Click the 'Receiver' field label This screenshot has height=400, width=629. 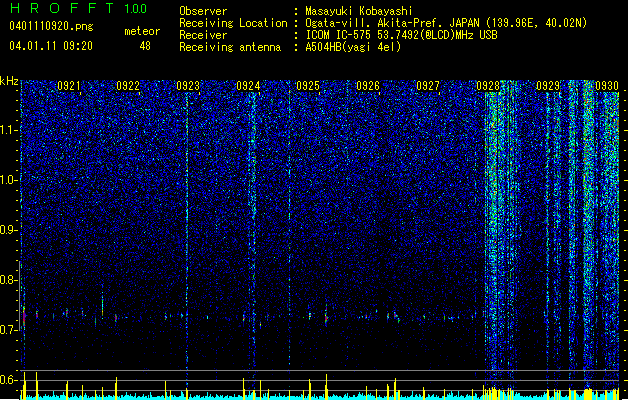click(x=203, y=35)
